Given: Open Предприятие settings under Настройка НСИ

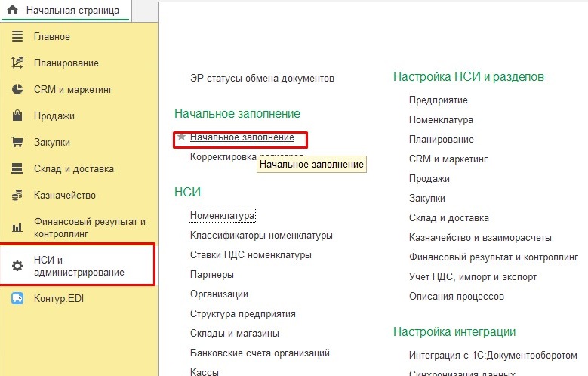Looking at the screenshot, I should pos(438,100).
